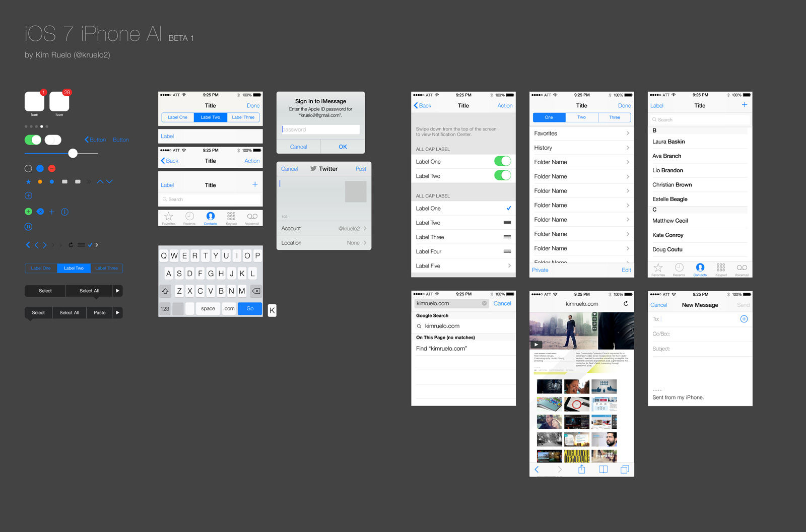Tap the Go key on the keyboard
806x532 pixels.
(x=249, y=308)
